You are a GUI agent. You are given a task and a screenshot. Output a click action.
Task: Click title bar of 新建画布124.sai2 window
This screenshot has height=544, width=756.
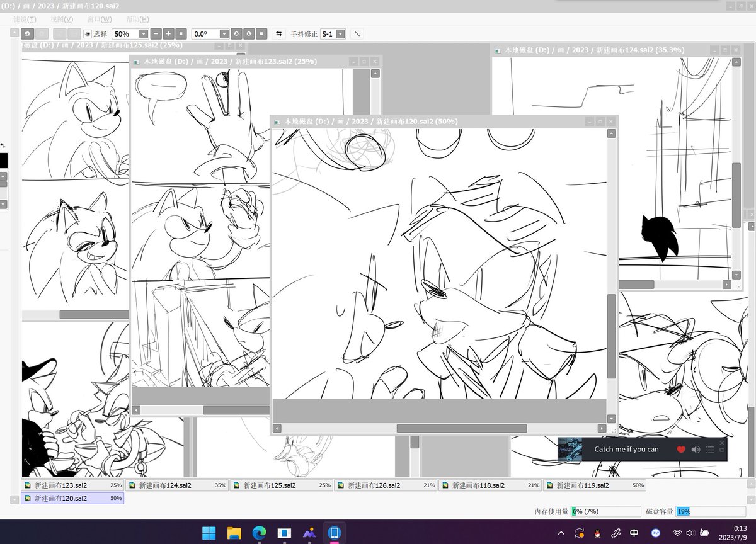[617, 50]
